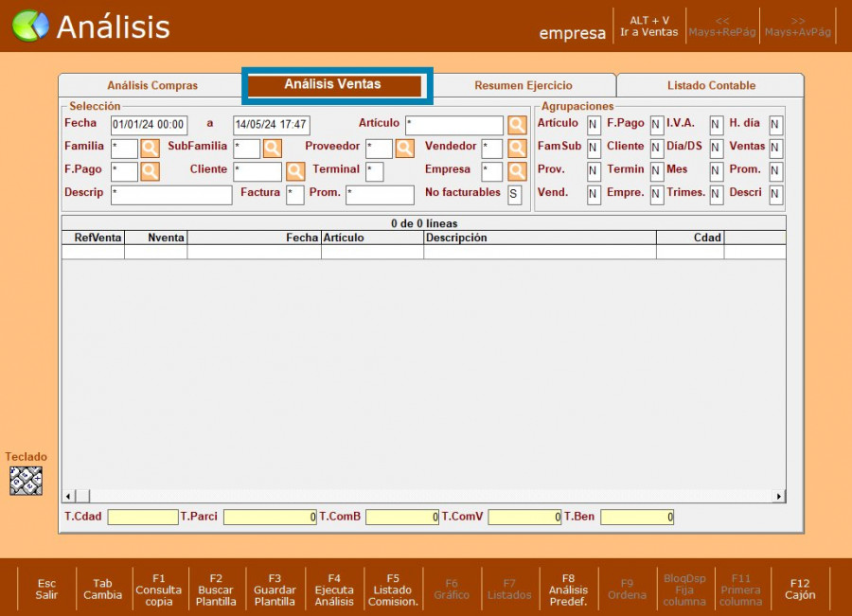Image resolution: width=852 pixels, height=616 pixels.
Task: Open the Cliente lookup magnifier icon
Action: (295, 171)
